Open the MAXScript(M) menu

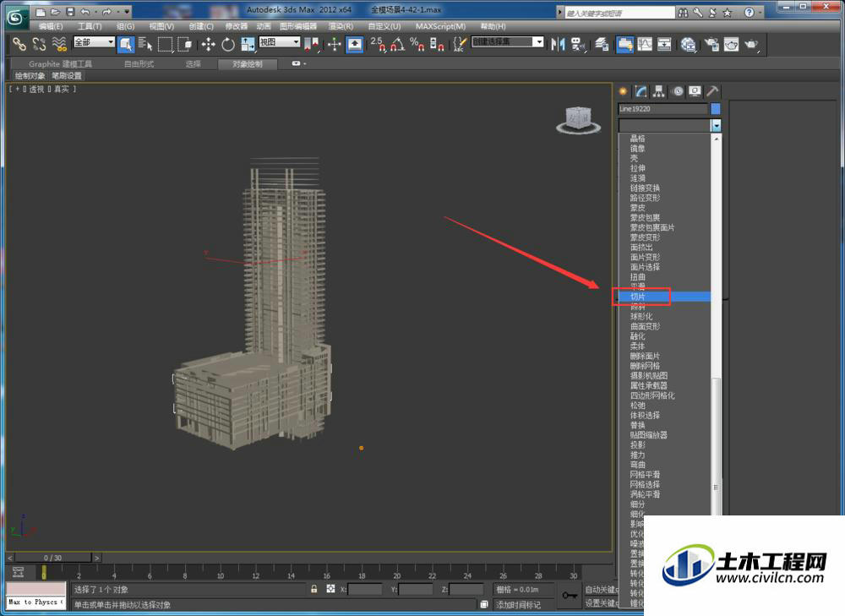click(x=440, y=26)
